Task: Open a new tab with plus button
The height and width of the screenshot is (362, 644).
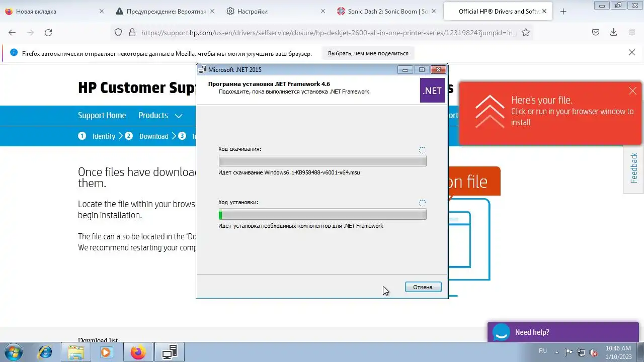Action: coord(563,11)
